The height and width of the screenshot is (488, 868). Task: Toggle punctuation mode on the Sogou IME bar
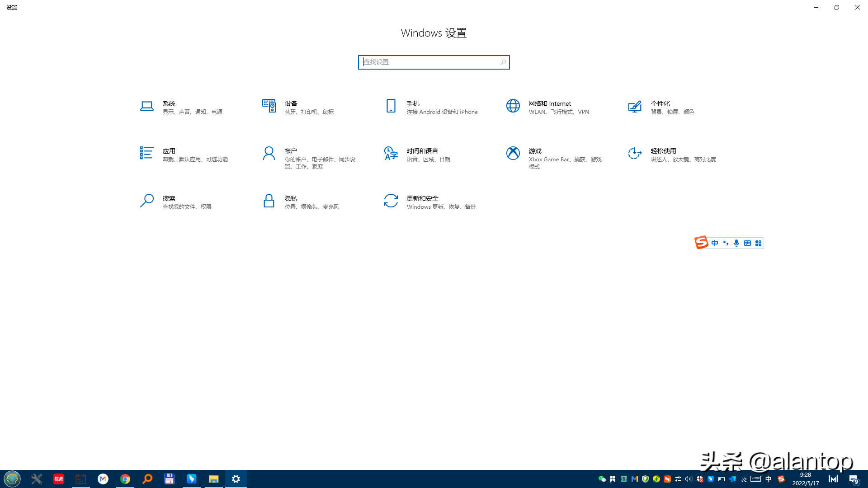pos(726,243)
